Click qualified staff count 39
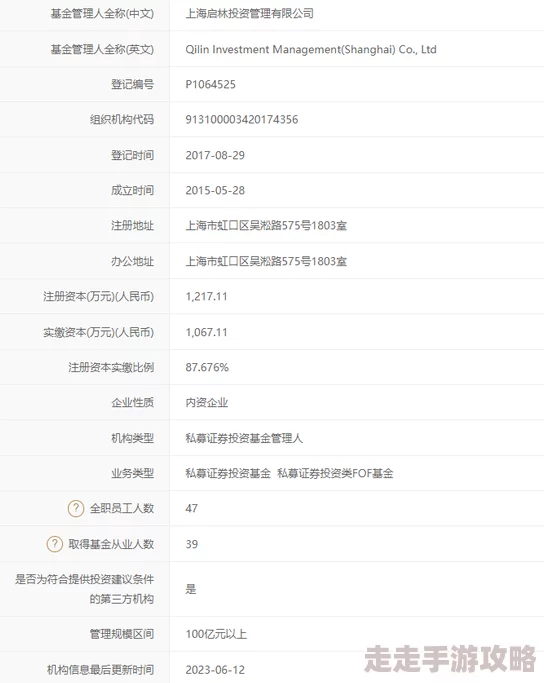This screenshot has height=683, width=544. pyautogui.click(x=192, y=544)
